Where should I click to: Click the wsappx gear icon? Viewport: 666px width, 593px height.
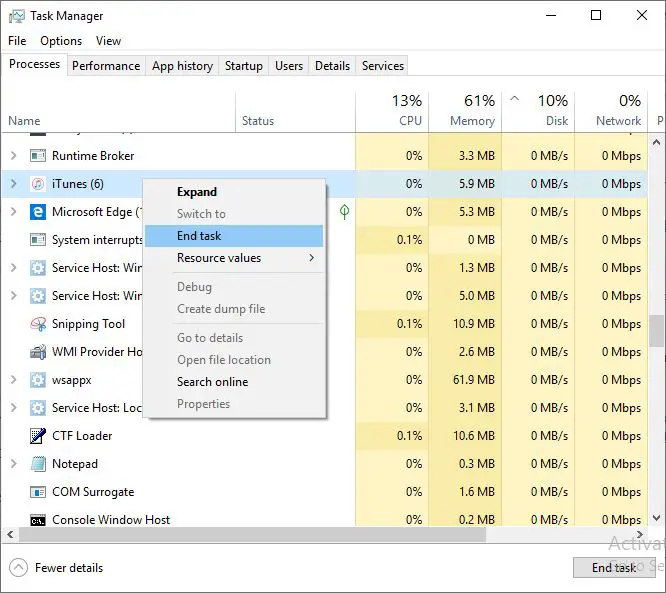(38, 380)
